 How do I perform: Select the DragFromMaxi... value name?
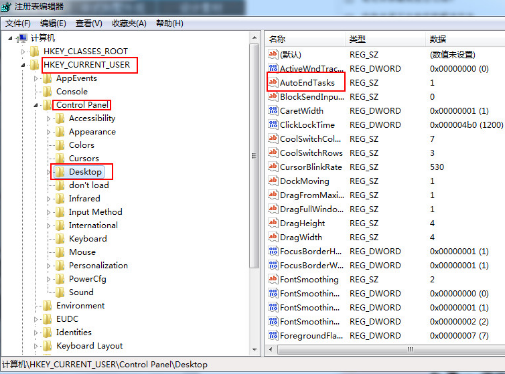click(x=312, y=195)
